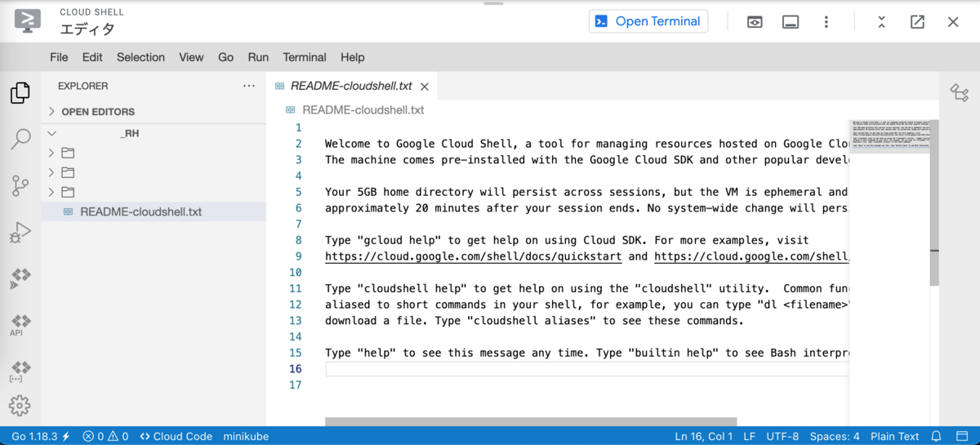Viewport: 980px width, 445px height.
Task: Open the web preview icon
Action: [755, 22]
